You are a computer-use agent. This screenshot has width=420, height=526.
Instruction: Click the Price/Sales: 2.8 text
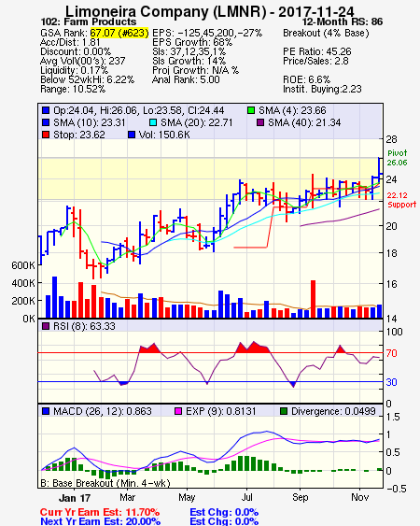(315, 61)
